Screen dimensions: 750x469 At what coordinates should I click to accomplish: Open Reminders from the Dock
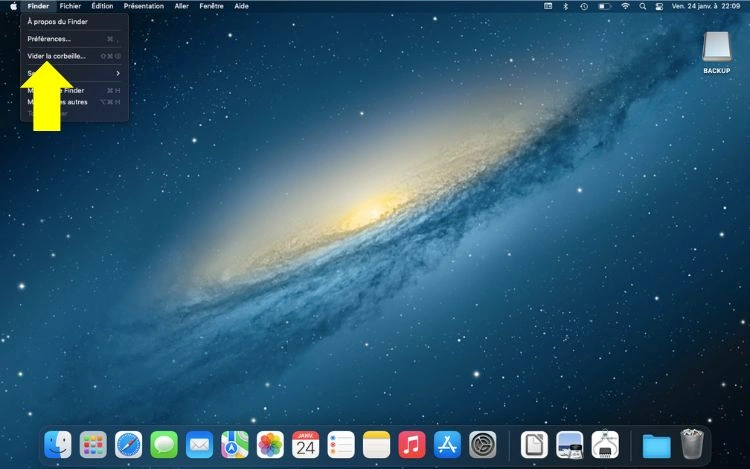[x=341, y=445]
